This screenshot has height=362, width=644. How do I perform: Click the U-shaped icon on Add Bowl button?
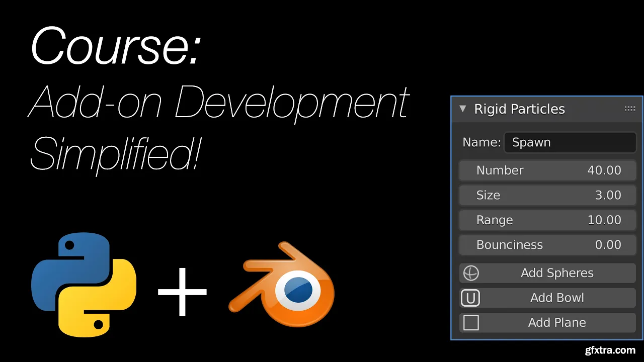[470, 298]
